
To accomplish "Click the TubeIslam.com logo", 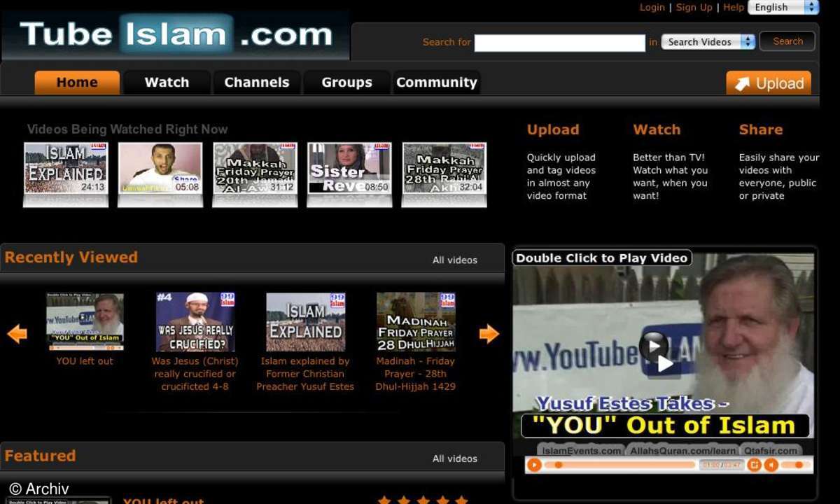I will click(176, 34).
